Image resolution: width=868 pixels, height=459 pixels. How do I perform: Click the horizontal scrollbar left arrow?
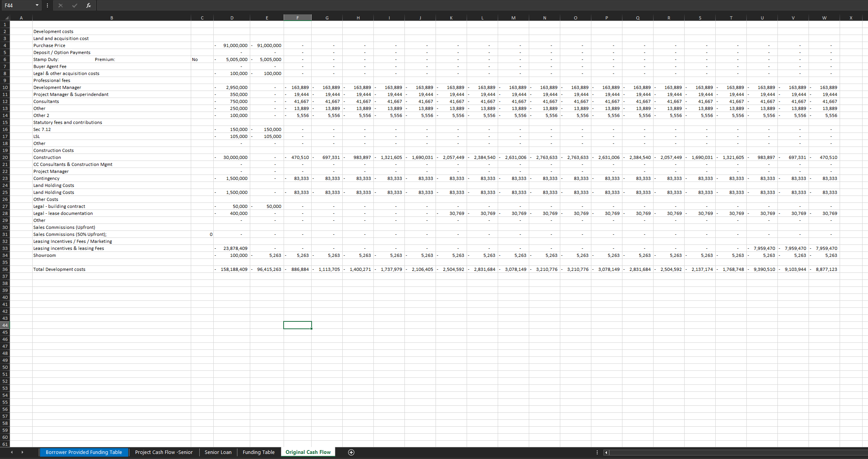coord(606,452)
